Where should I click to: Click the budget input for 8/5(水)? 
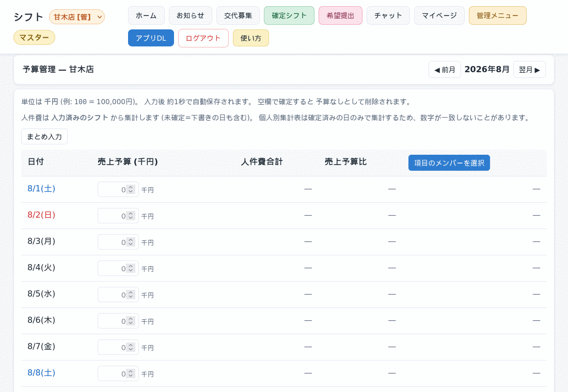[118, 295]
